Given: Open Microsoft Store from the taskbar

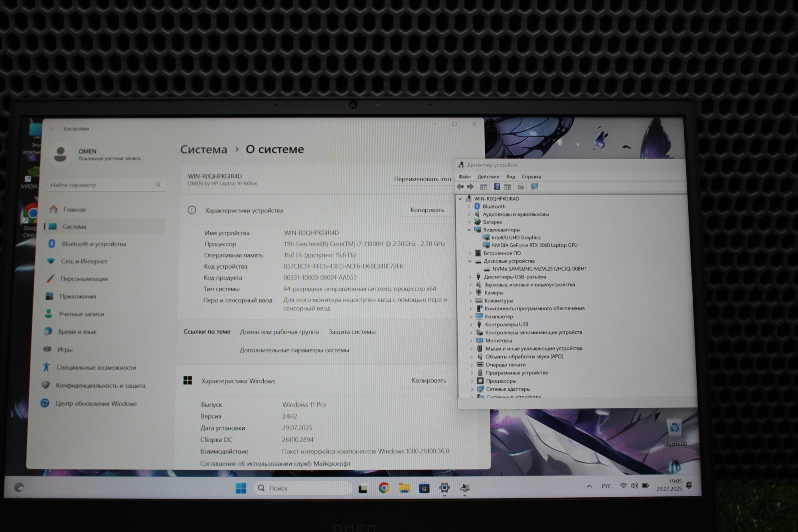Looking at the screenshot, I should pyautogui.click(x=424, y=488).
